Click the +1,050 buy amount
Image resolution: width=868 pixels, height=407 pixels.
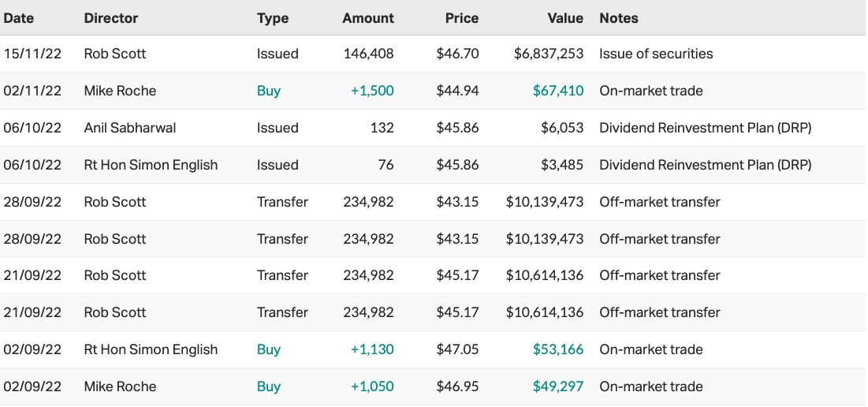click(372, 386)
